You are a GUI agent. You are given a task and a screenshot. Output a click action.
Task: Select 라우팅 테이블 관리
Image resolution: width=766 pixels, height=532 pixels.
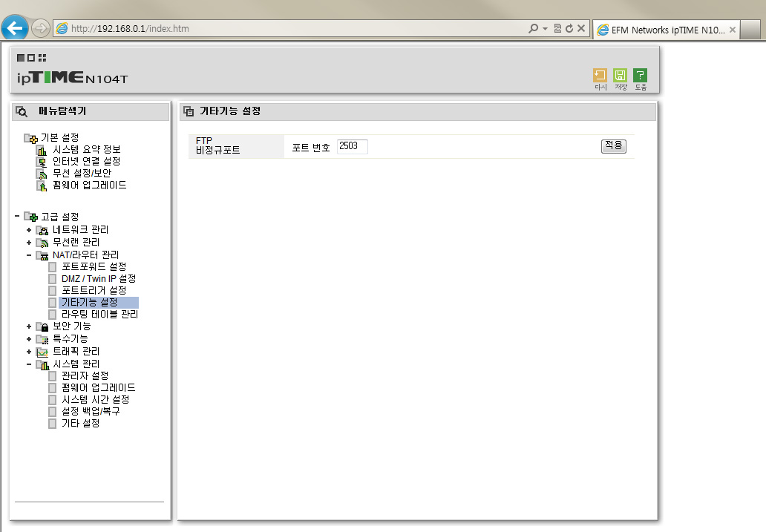[99, 314]
